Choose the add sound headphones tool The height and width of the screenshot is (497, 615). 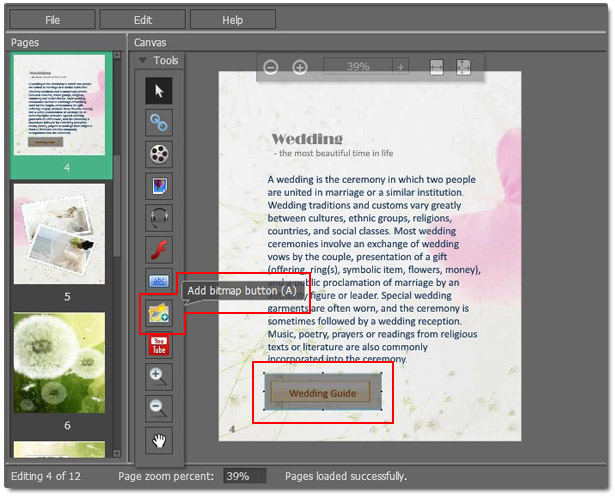(159, 218)
